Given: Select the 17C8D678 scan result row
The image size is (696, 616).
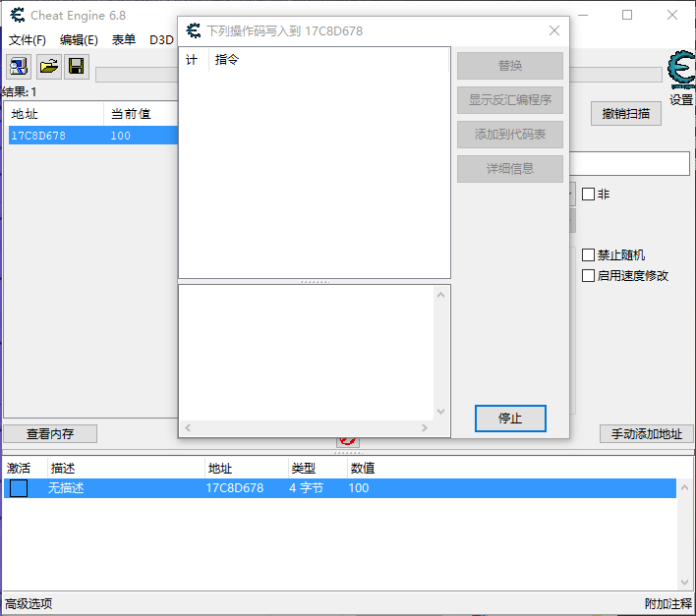Looking at the screenshot, I should pos(93,136).
